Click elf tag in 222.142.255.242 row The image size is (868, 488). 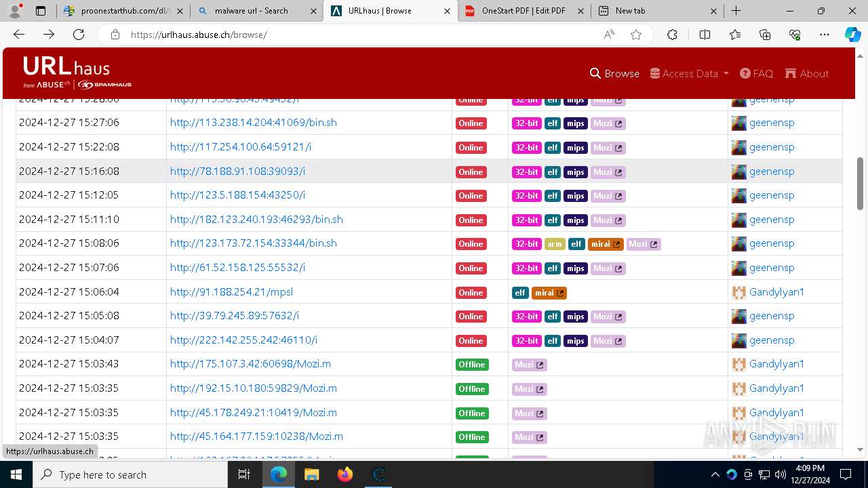[552, 341]
